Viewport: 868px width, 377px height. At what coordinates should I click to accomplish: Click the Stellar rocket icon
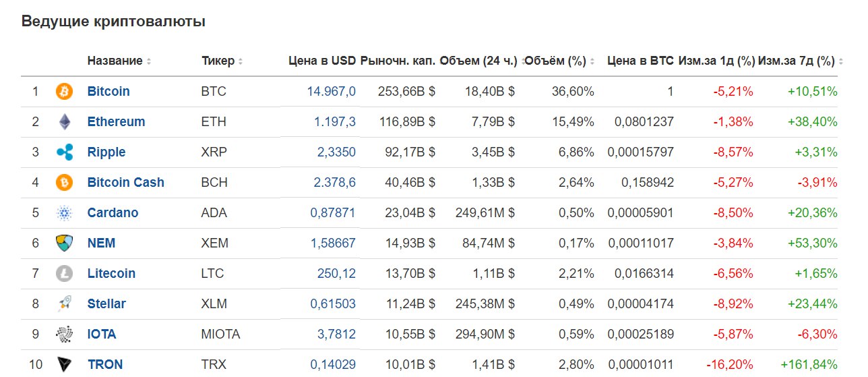(x=64, y=303)
